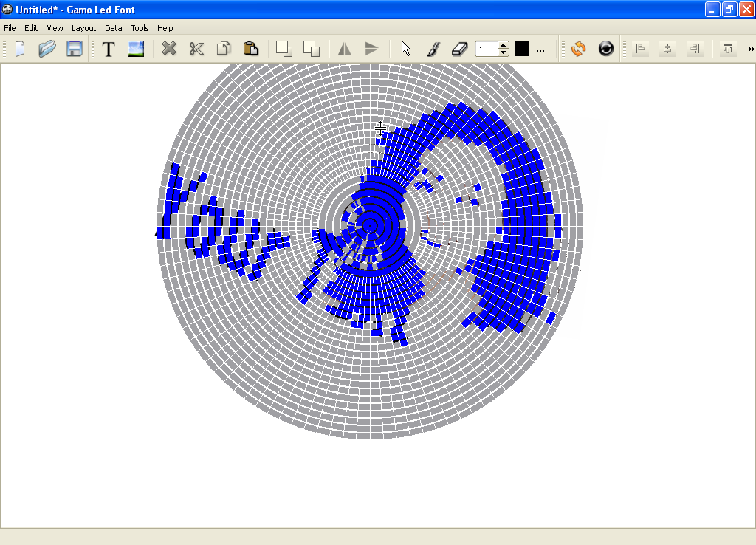The width and height of the screenshot is (756, 545).
Task: Restore down the Gamo Led Font window
Action: [x=729, y=9]
